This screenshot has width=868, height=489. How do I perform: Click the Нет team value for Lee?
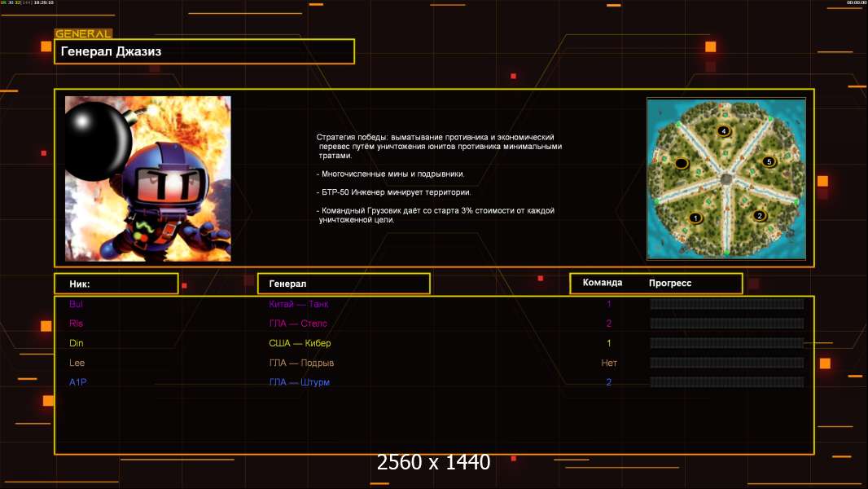(x=609, y=363)
